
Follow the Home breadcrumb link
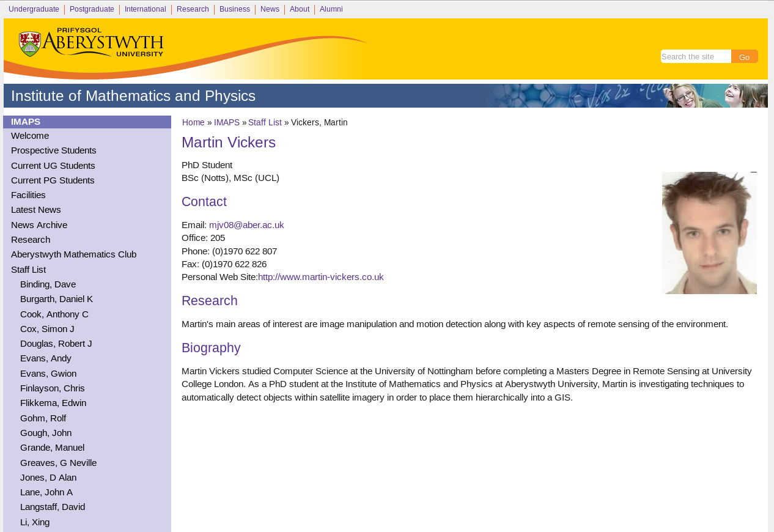tap(193, 122)
